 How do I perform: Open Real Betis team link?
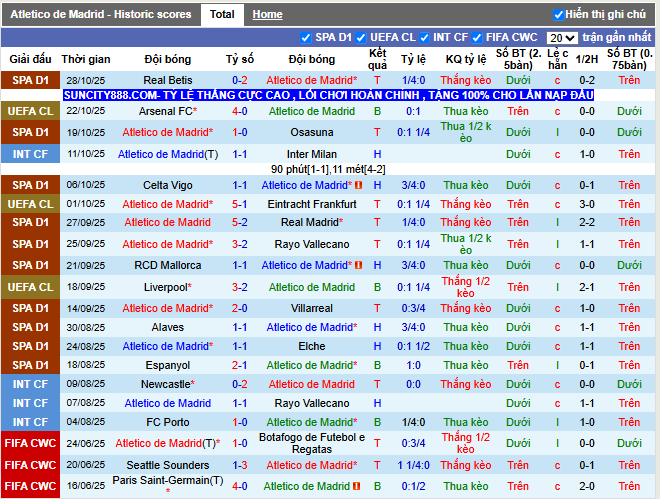[x=168, y=80]
